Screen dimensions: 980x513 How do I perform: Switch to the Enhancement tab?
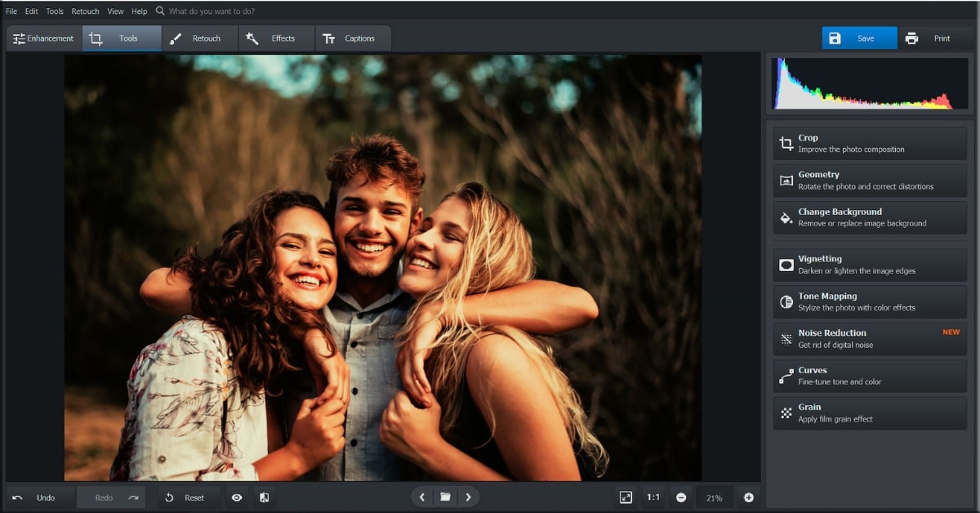pos(43,38)
